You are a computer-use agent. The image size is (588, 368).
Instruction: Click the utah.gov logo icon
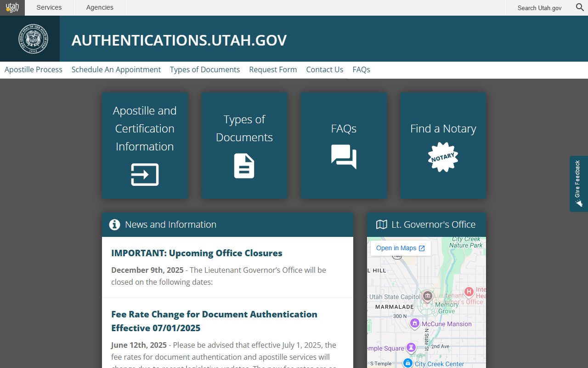click(x=12, y=7)
